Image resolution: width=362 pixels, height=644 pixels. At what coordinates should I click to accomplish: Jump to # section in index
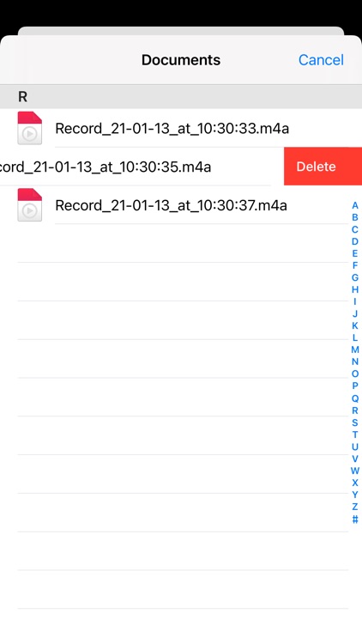click(x=355, y=519)
